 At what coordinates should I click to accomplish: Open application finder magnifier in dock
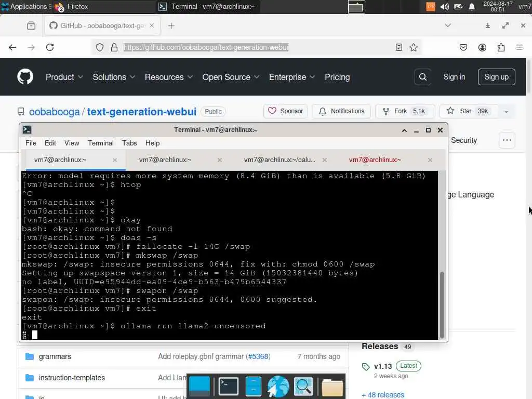(x=303, y=386)
